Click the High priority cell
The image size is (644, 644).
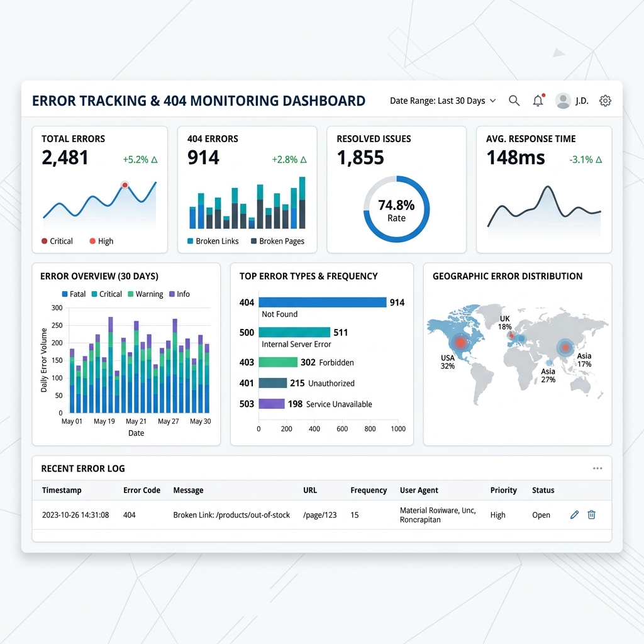click(x=498, y=514)
